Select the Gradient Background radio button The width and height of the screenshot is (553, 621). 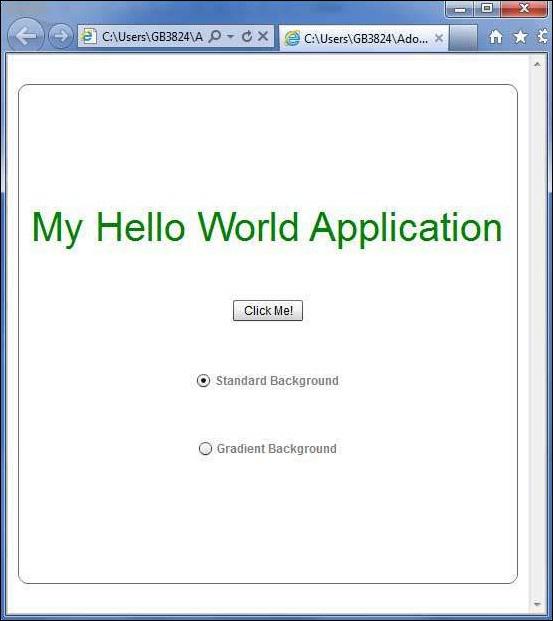click(205, 448)
